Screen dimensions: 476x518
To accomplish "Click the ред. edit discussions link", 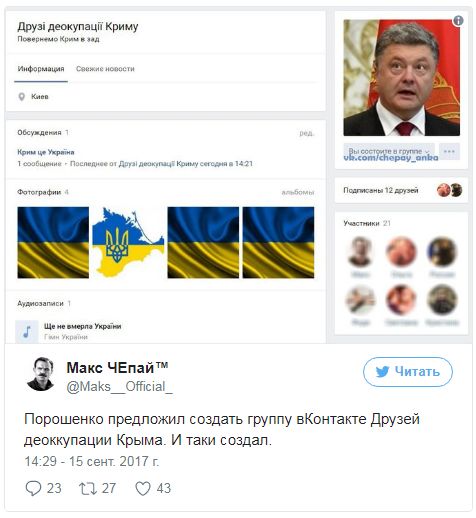I will click(x=307, y=133).
